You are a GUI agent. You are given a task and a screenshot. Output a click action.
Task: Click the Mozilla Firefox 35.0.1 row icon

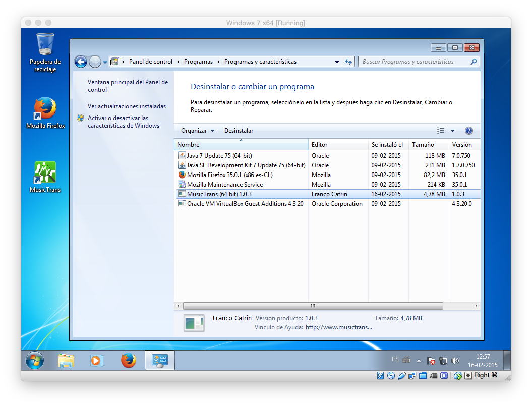182,175
